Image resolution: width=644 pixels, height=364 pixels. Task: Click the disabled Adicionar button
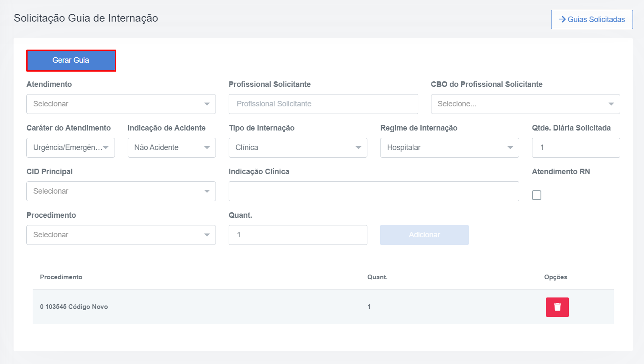[x=424, y=235]
